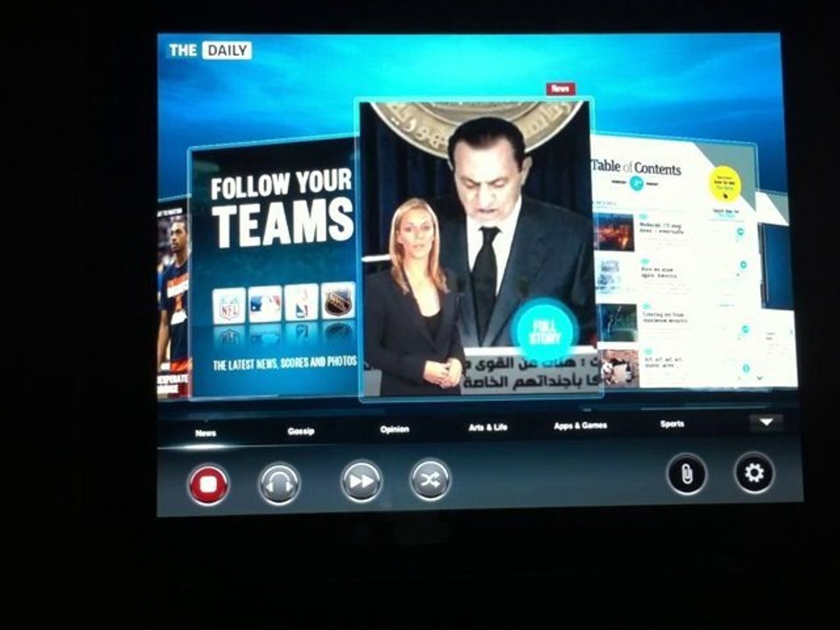The image size is (840, 630).
Task: Tap the headphones audio icon
Action: coord(279,484)
